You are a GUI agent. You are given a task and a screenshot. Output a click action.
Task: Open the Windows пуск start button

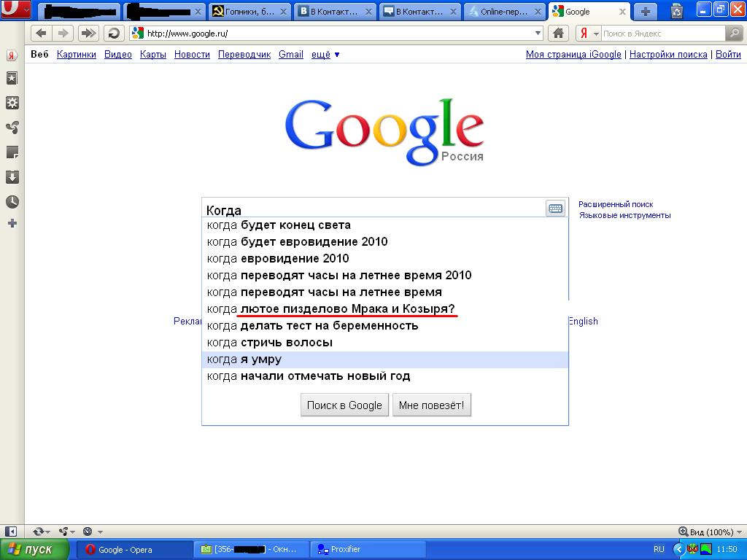[34, 550]
